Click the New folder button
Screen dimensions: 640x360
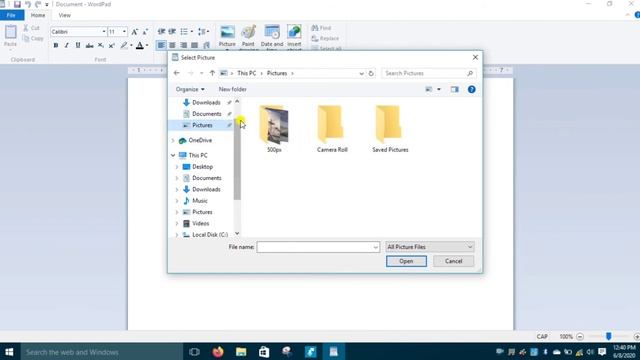coord(232,89)
